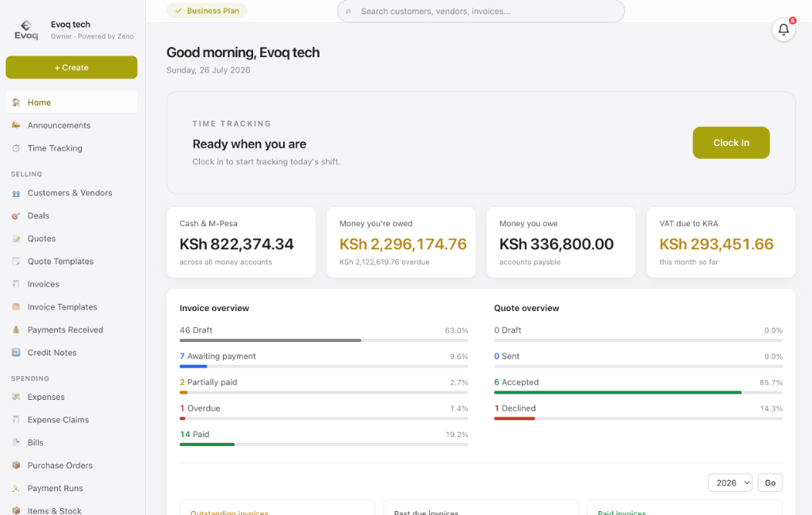Select the 2 Partially paid row

[x=324, y=386]
